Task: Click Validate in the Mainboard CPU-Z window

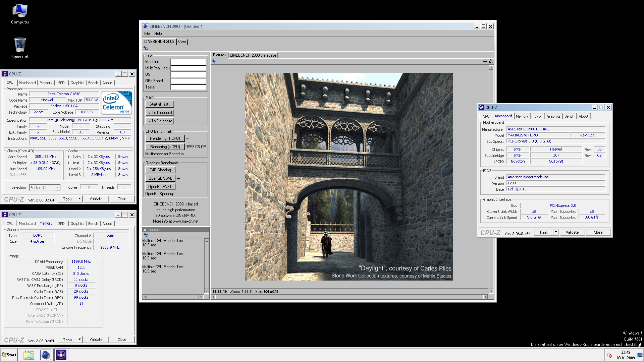Action: pos(572,232)
